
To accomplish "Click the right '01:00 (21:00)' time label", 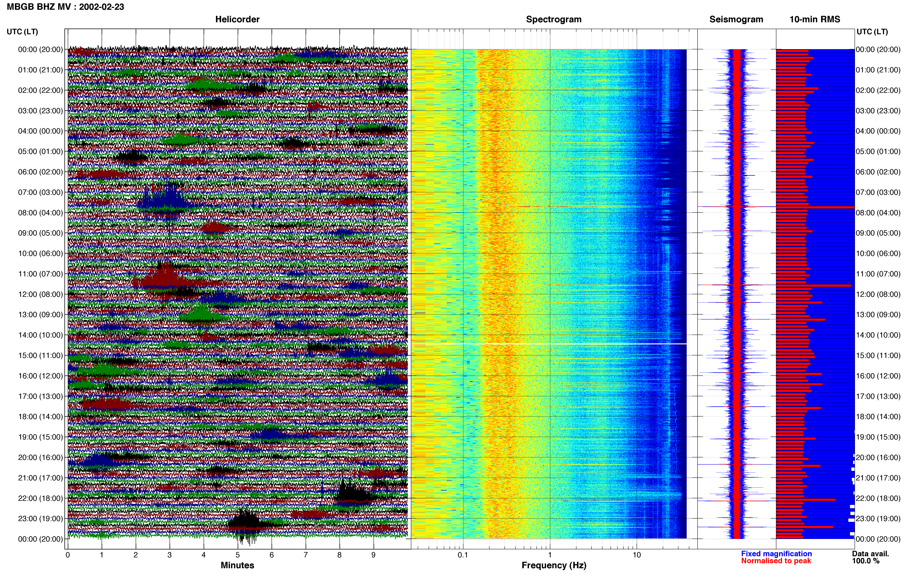I will click(878, 70).
